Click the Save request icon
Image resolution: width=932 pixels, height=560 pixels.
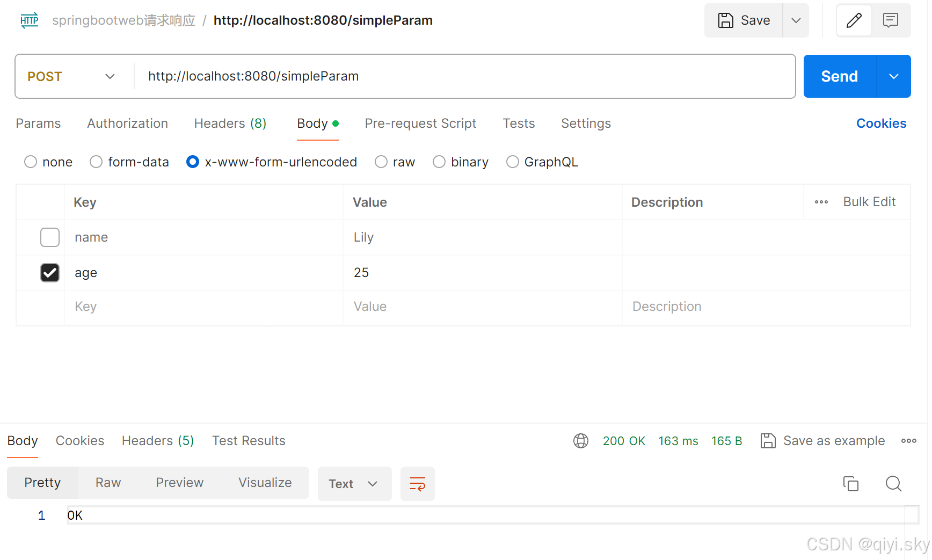744,20
